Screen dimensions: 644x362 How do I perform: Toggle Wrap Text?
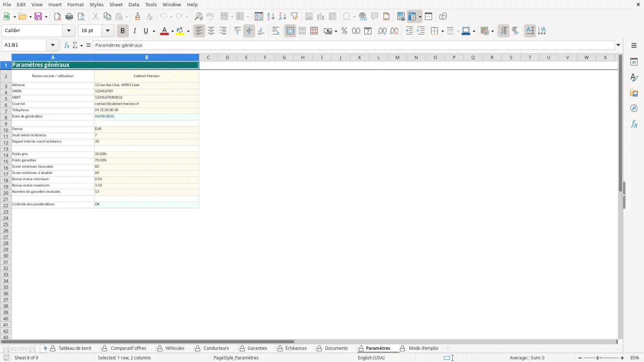[x=276, y=31]
